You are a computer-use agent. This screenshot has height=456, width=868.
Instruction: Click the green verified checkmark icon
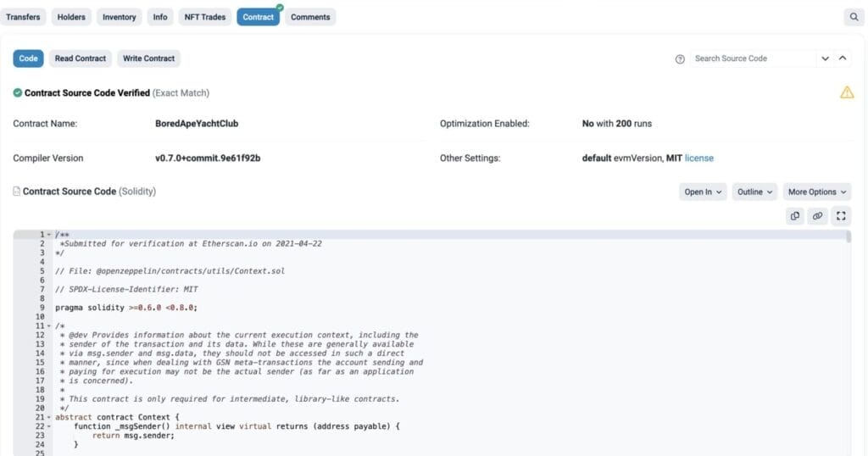(x=18, y=93)
